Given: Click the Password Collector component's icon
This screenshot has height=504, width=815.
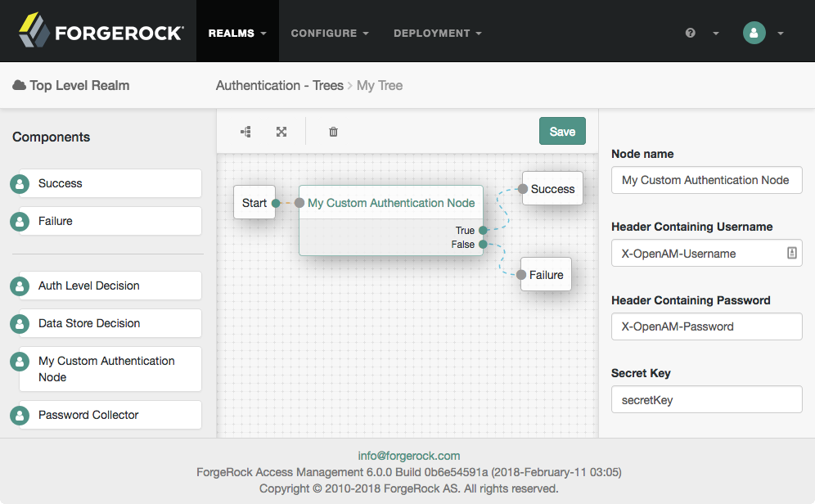Looking at the screenshot, I should coord(20,415).
